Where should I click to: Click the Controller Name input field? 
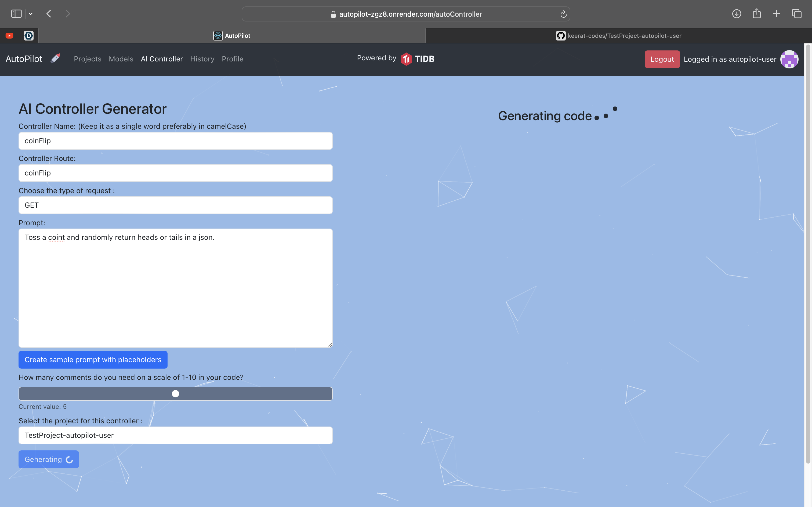175,141
